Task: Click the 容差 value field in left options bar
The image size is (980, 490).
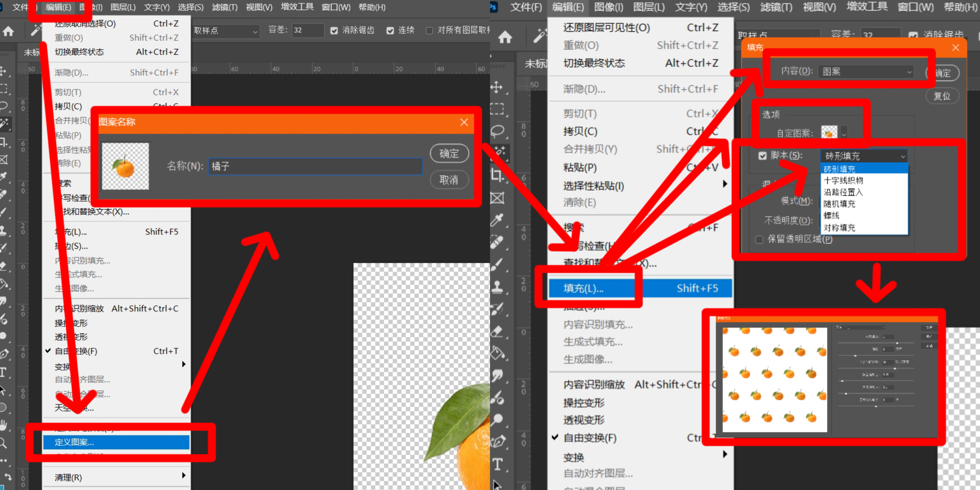Action: (x=308, y=30)
